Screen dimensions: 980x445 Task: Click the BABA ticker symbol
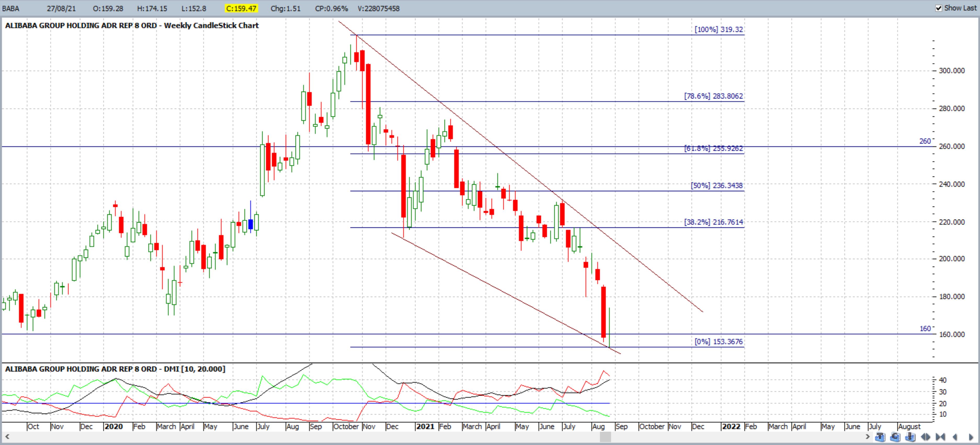coord(11,8)
